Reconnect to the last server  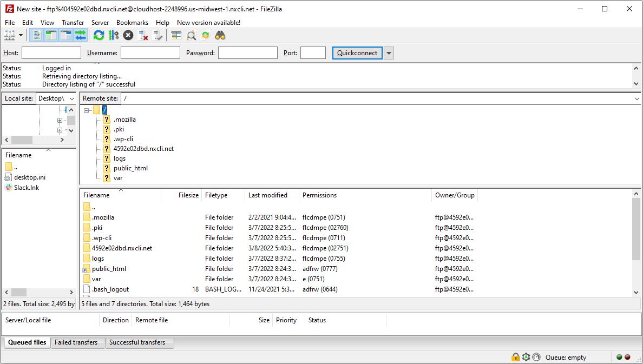tap(158, 36)
